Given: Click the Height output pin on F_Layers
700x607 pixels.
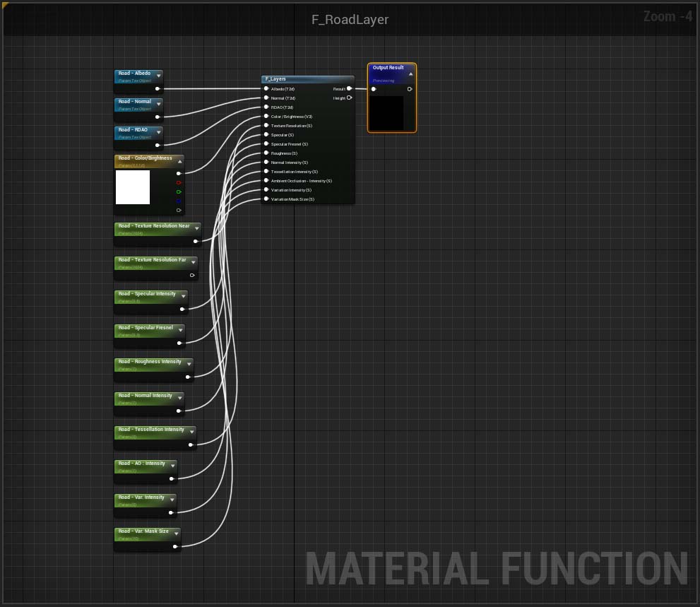Looking at the screenshot, I should coord(349,98).
